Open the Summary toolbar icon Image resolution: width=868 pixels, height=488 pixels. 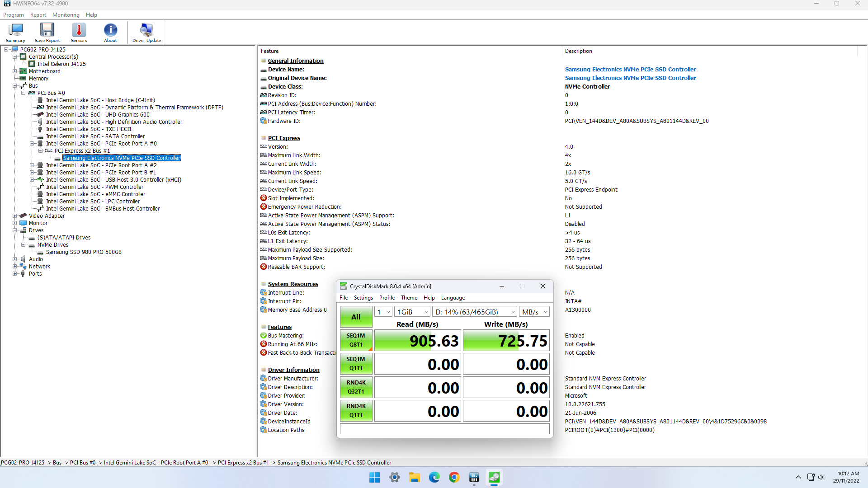coord(15,33)
